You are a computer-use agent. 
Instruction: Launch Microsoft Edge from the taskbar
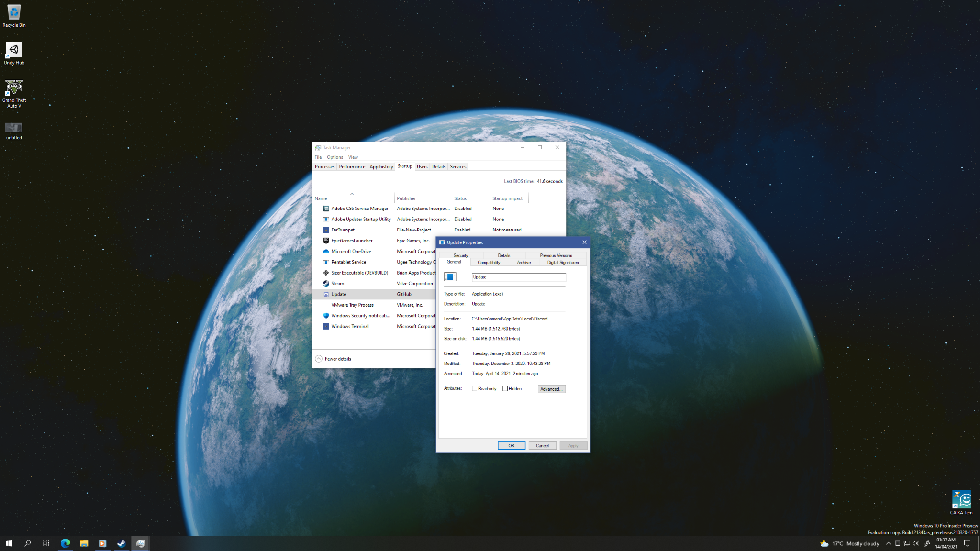point(65,543)
